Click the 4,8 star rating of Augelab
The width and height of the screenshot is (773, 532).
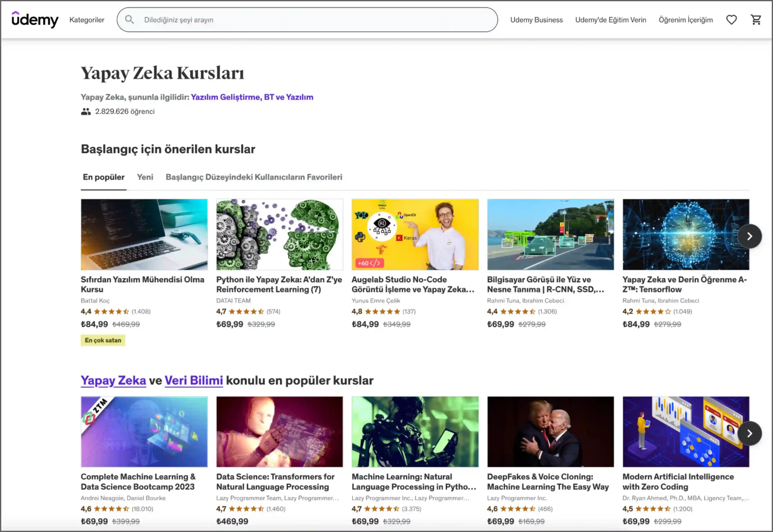pyautogui.click(x=376, y=312)
